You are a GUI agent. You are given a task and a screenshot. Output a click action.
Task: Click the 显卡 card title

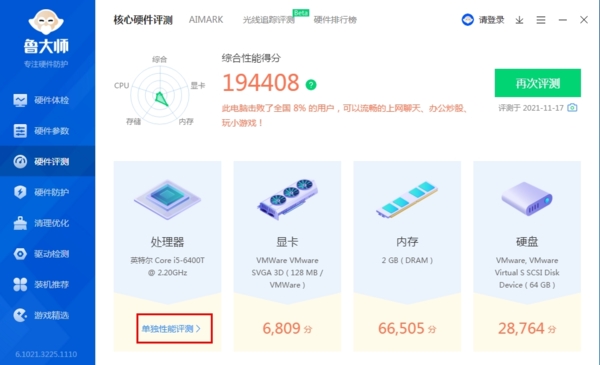click(x=287, y=242)
